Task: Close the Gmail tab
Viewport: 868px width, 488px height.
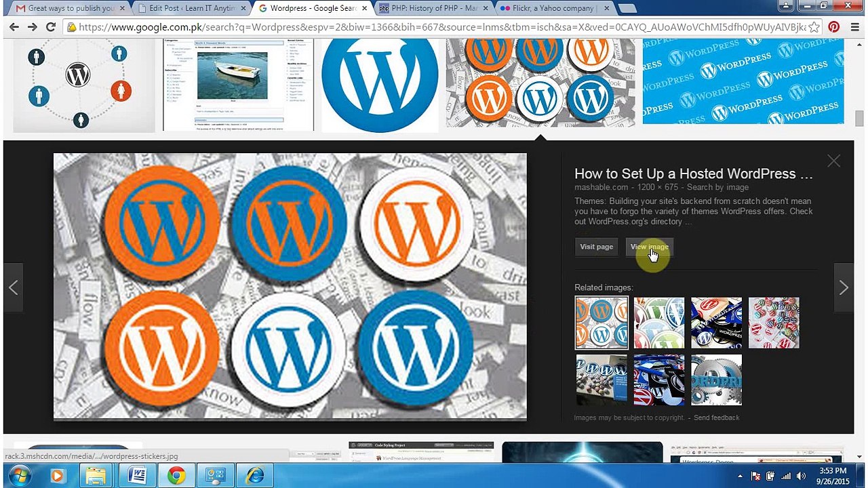Action: point(123,8)
